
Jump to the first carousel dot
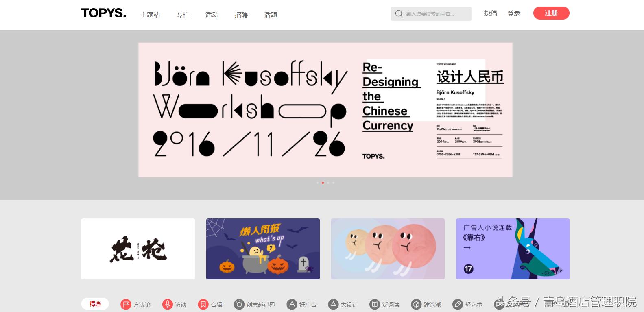click(x=317, y=183)
